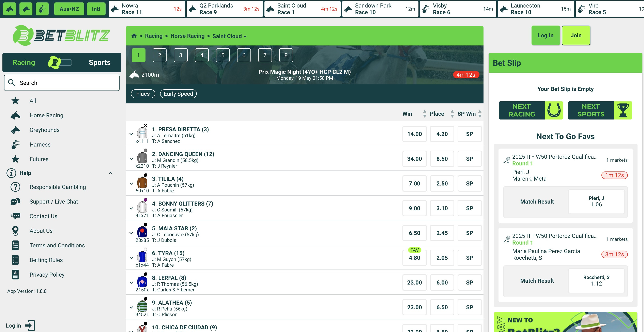Click the Futures star icon
644x332 pixels.
[x=15, y=159]
